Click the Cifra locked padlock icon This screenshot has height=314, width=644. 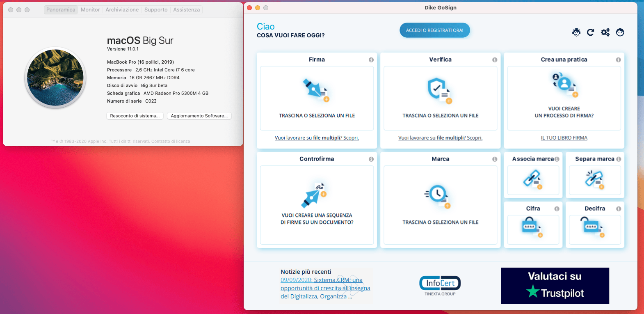(532, 227)
